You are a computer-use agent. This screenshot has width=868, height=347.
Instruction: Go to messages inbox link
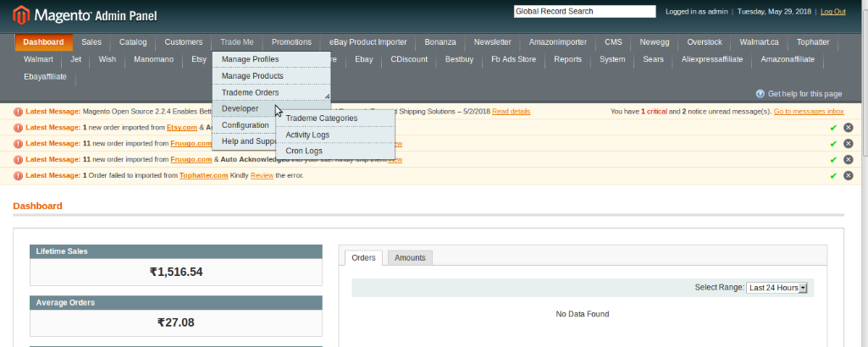click(809, 111)
